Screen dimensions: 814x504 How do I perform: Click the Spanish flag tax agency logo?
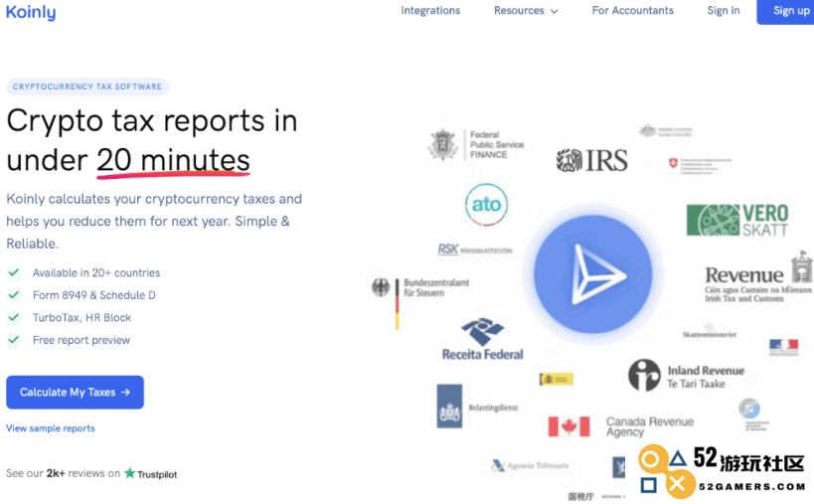point(556,380)
